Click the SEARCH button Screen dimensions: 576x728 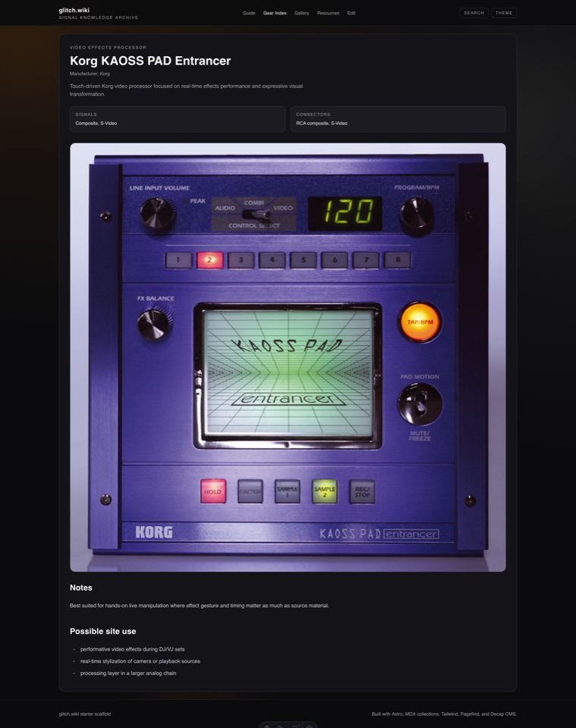pyautogui.click(x=474, y=13)
